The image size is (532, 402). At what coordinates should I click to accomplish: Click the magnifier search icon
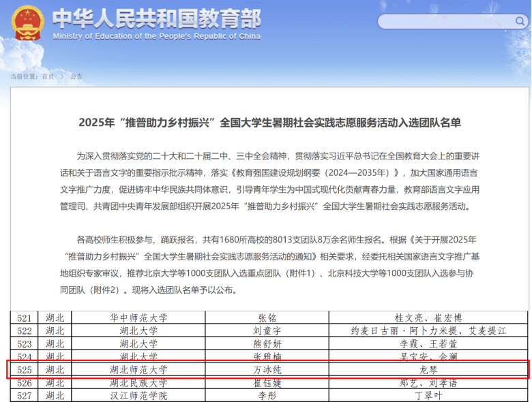click(520, 22)
